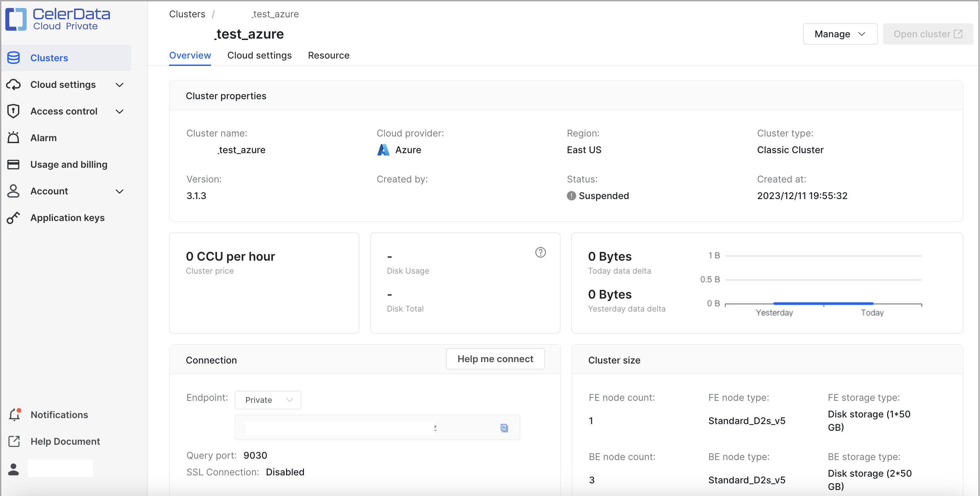Click the FE storage Disk storage (1*50 GB)
This screenshot has height=496, width=980.
pyautogui.click(x=869, y=421)
